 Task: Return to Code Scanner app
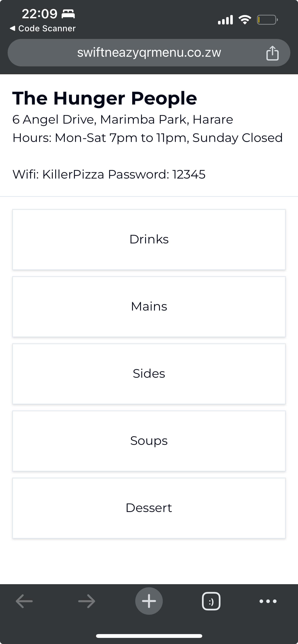[43, 28]
